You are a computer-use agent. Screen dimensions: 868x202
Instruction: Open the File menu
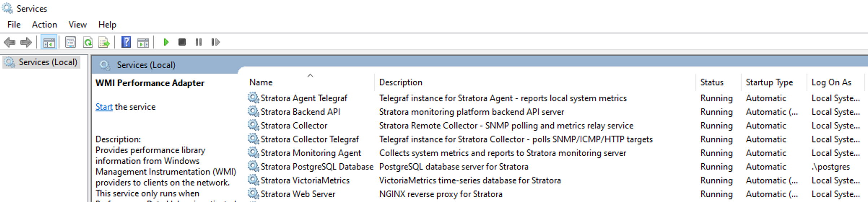click(x=14, y=25)
